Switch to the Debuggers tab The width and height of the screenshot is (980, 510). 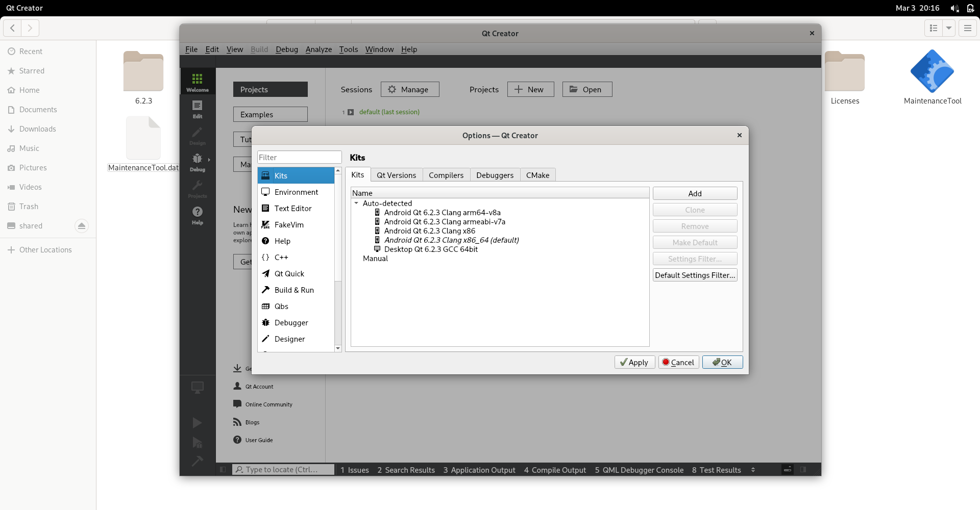pyautogui.click(x=495, y=175)
